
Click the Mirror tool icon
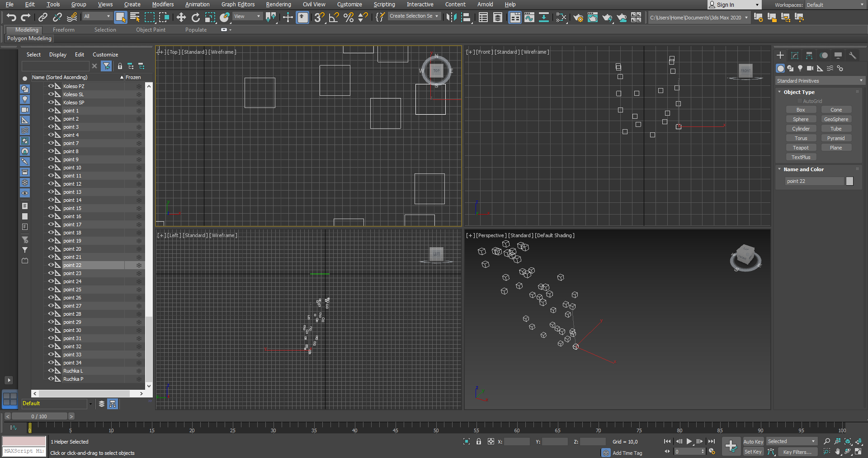pos(451,18)
